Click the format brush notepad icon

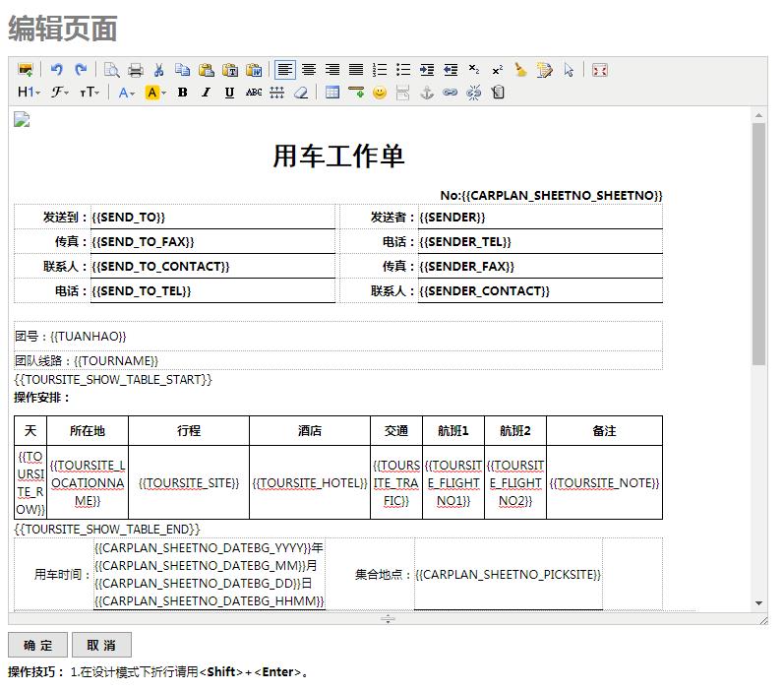[x=544, y=70]
